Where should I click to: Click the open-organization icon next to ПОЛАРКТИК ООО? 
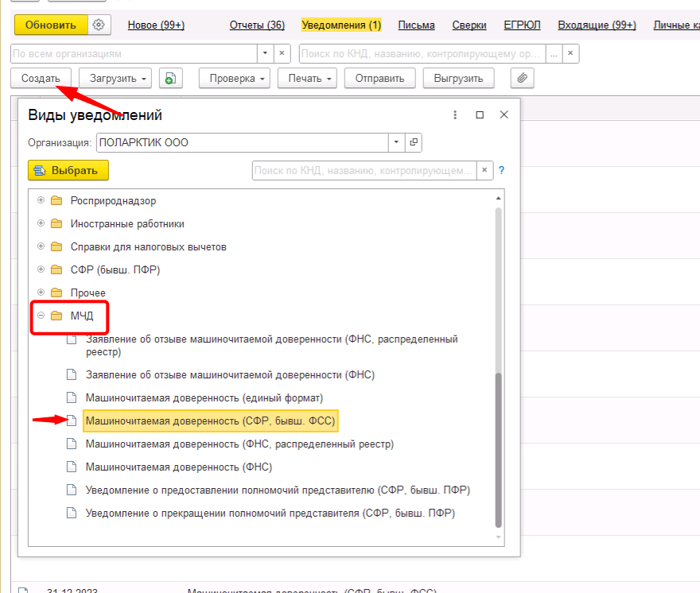[413, 143]
